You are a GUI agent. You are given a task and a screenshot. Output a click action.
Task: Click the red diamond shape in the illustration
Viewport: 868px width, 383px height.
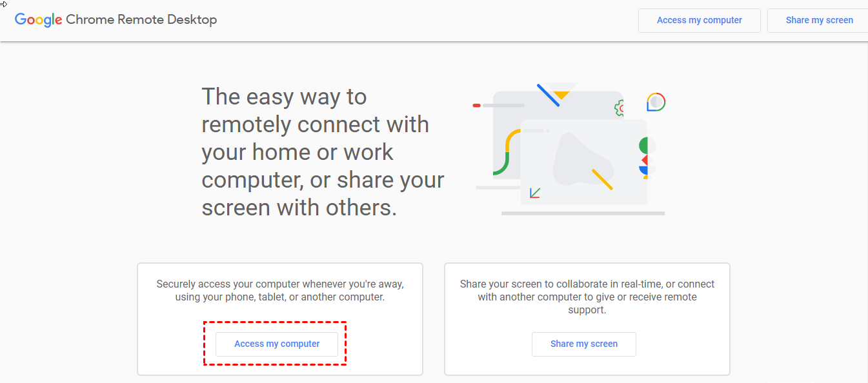pos(644,159)
